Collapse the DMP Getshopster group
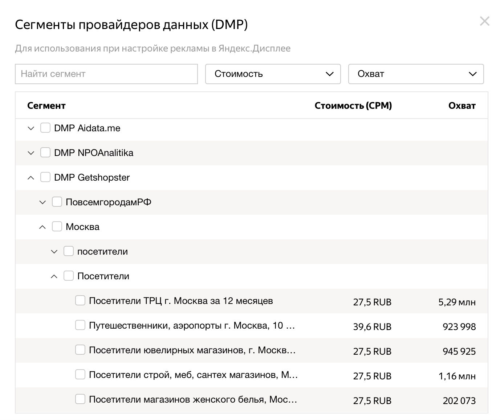Viewport: 504px width, 420px height. pos(31,178)
